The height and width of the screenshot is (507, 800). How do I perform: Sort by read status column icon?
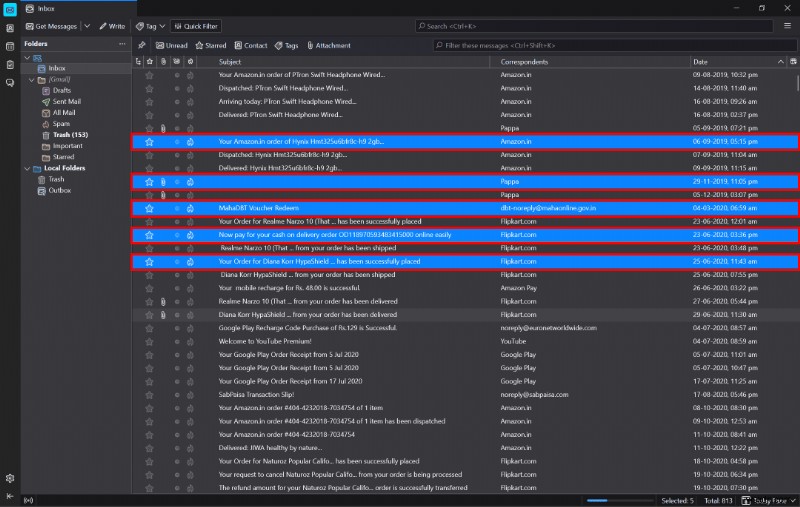click(x=177, y=62)
